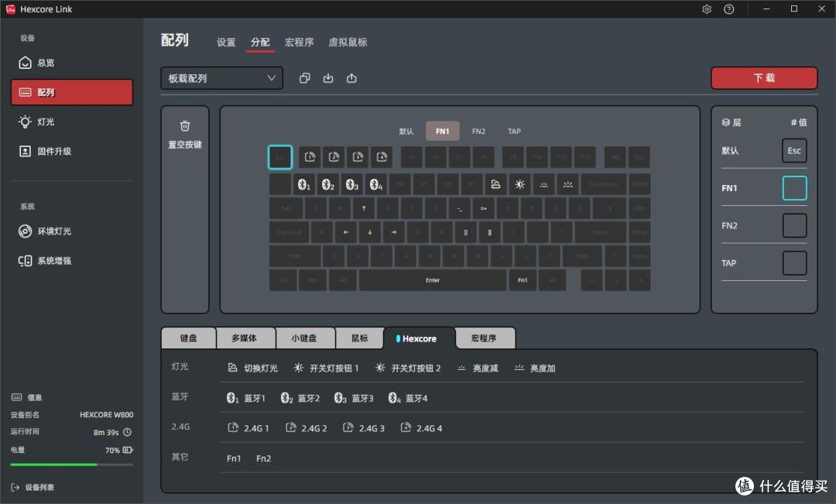Click the 2.4G 4 key on keyboard
Screen dimensions: 836x504
click(382, 157)
